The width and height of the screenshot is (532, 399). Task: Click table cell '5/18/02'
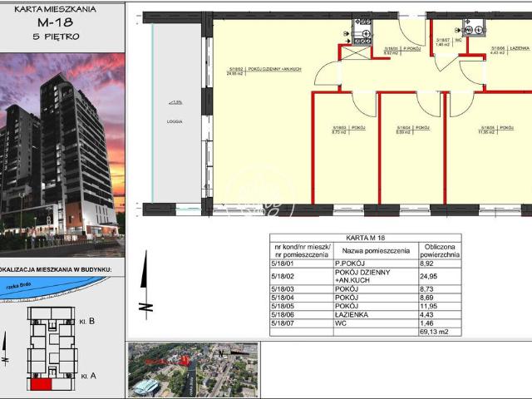point(283,276)
